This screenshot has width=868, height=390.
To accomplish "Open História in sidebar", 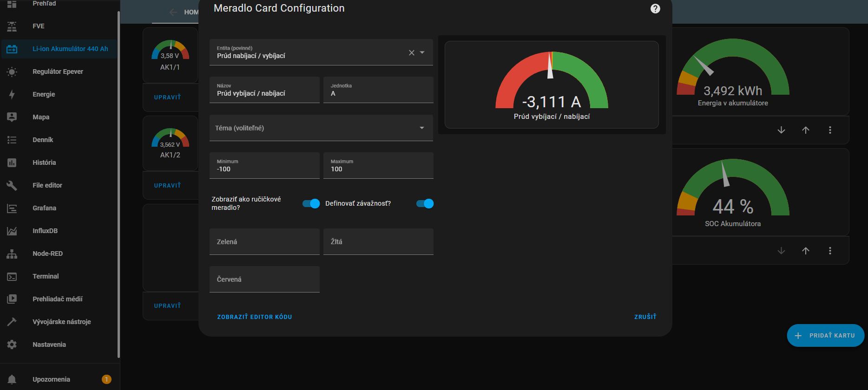I will (59, 162).
